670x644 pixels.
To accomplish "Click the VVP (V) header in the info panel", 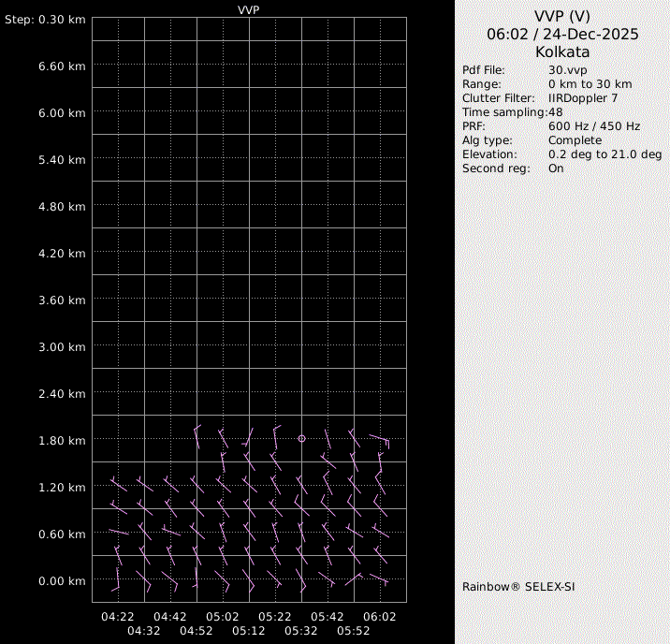I will pyautogui.click(x=562, y=16).
